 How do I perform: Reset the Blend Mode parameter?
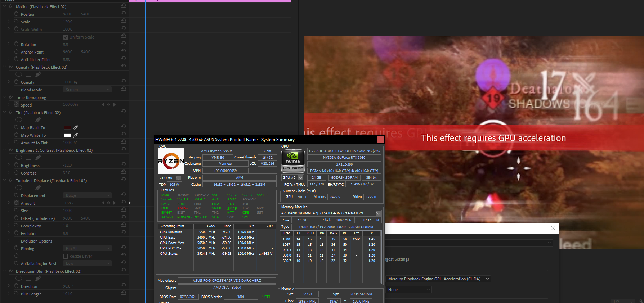[123, 89]
